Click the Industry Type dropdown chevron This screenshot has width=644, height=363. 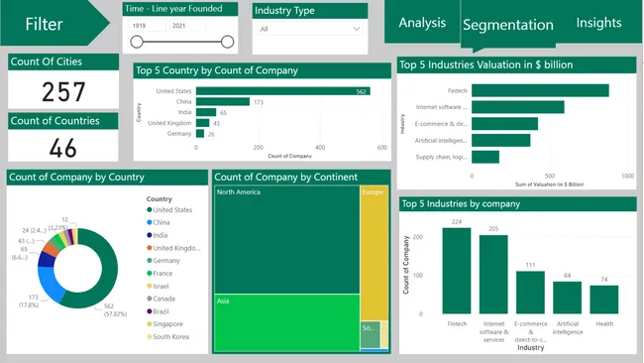coord(356,29)
